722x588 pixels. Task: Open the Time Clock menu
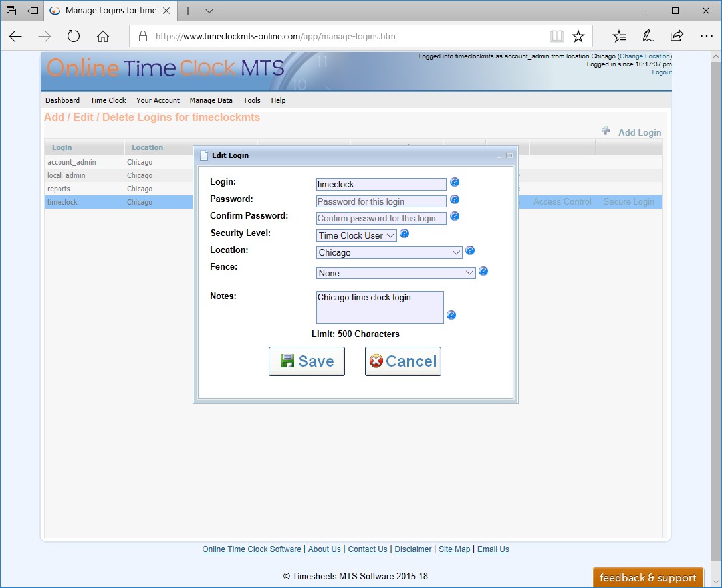point(108,100)
